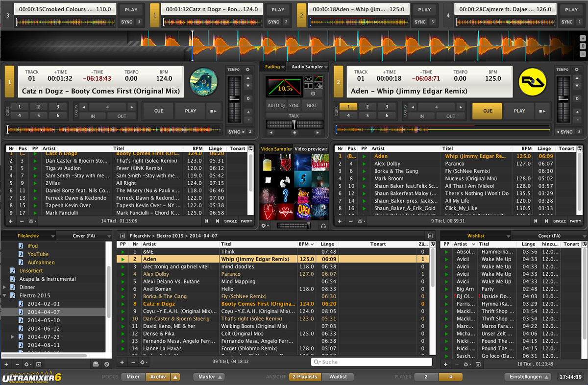
Task: Click cover image icon in Wishlist footer
Action: point(479,364)
